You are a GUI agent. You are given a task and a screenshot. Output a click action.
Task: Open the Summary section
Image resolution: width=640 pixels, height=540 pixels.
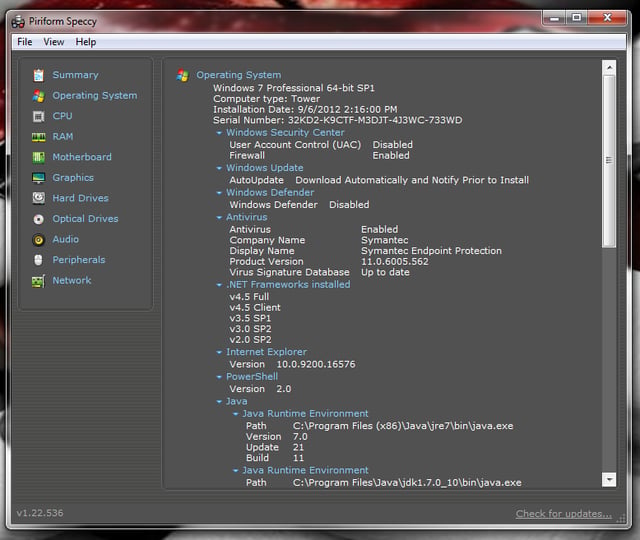point(76,75)
